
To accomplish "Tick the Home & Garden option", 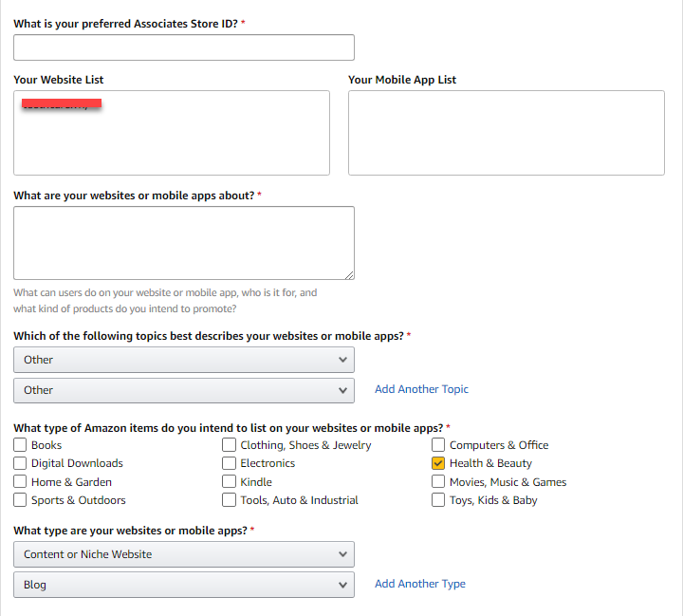I will coord(21,482).
